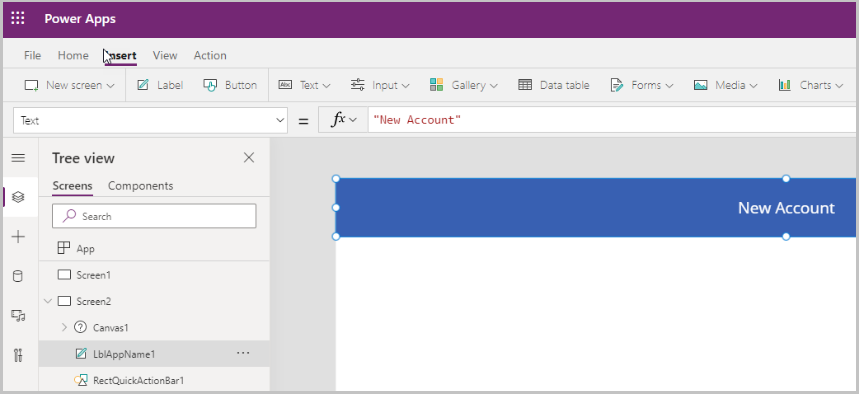
Task: Switch to the Screens tab
Action: 72,186
